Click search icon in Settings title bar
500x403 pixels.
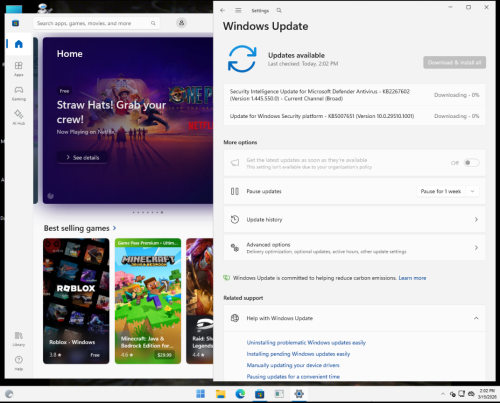coord(279,10)
